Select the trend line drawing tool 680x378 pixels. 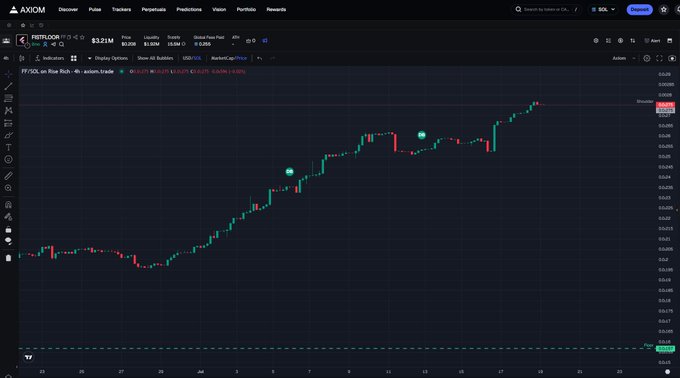(8, 86)
